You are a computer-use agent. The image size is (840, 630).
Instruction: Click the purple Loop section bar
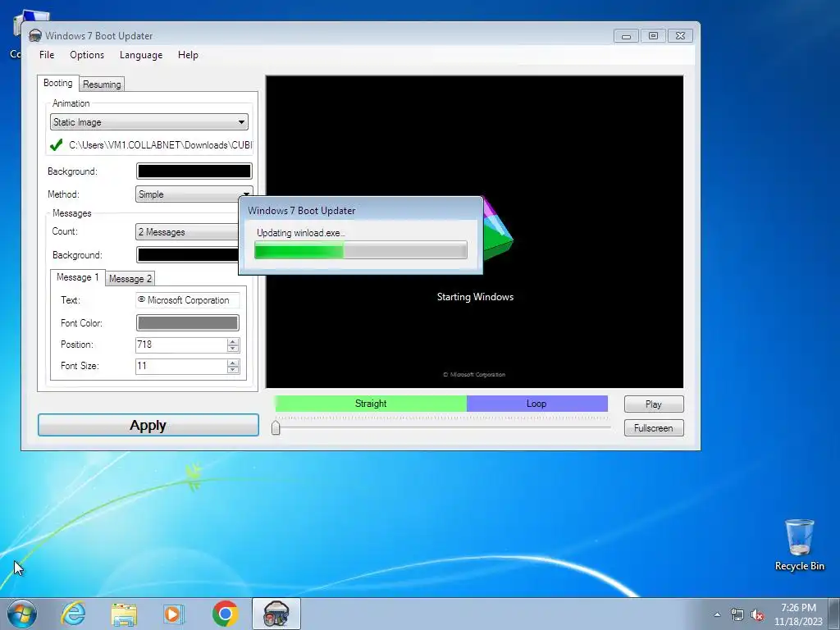click(x=536, y=404)
